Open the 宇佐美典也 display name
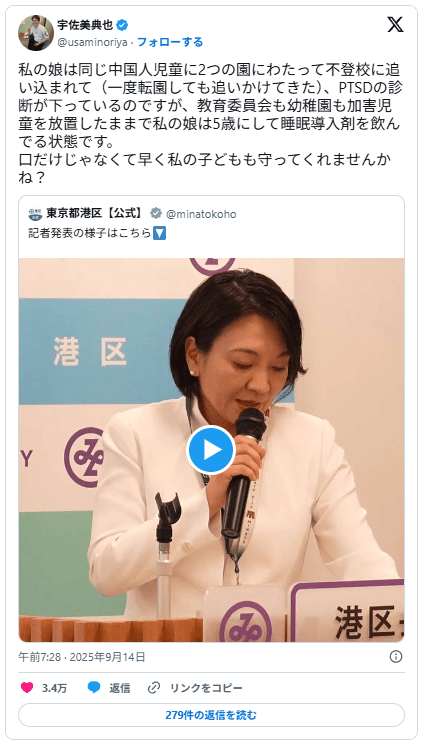This screenshot has height=755, width=427. coord(85,25)
